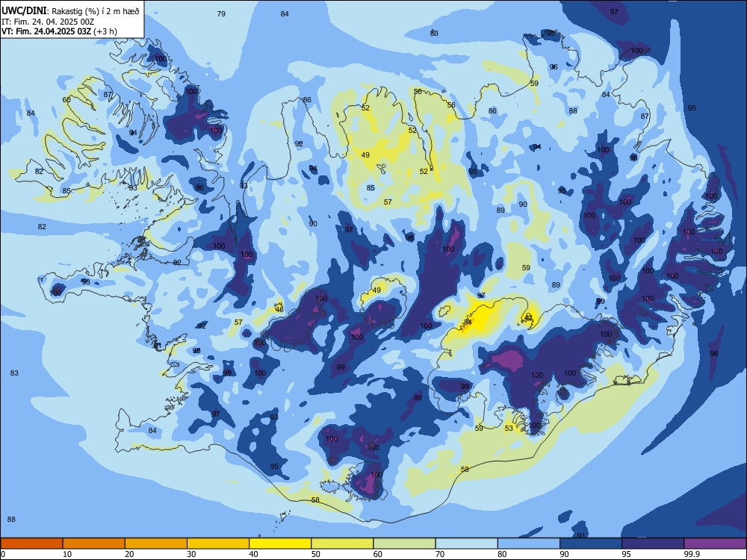
Task: Click the legend tick label '10'
Action: tap(67, 554)
